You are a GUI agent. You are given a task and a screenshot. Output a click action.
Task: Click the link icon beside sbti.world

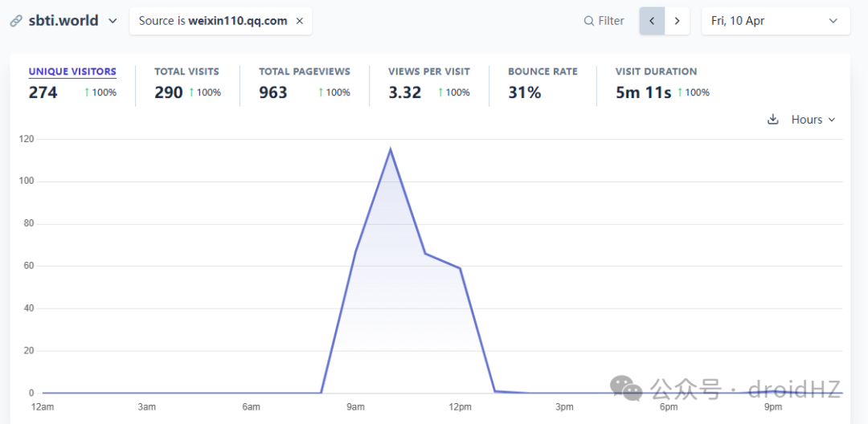click(16, 22)
